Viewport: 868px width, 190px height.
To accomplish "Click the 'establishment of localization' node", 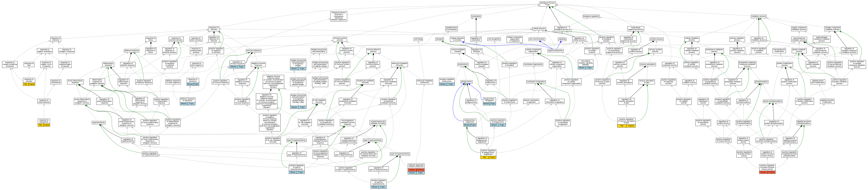I will click(451, 29).
